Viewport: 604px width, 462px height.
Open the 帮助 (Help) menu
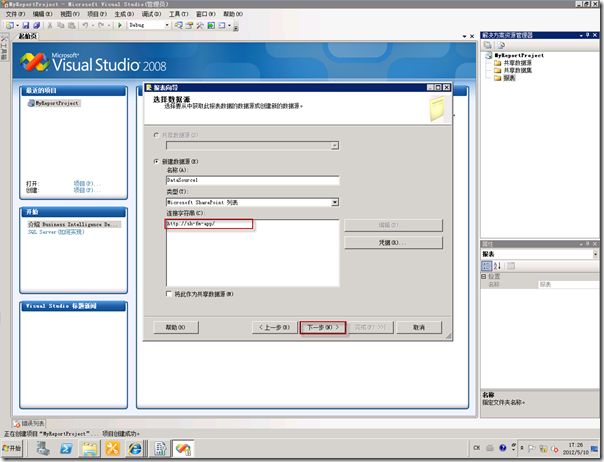click(x=233, y=14)
